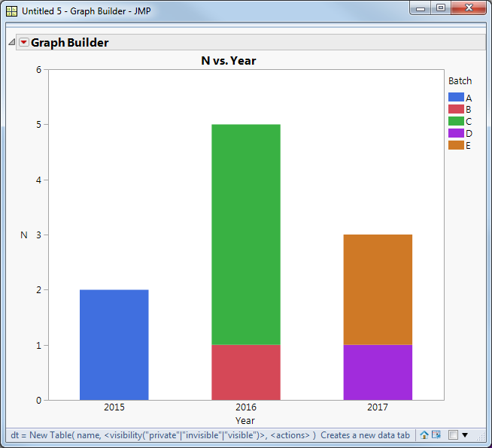
Task: Click the y-axis tick label 1
Action: [38, 345]
